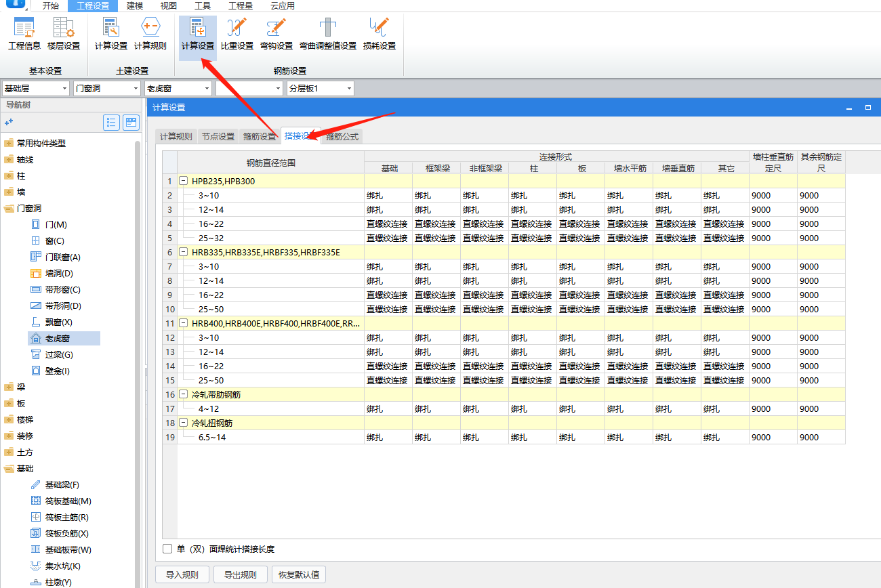
Task: Select 筏板负筋(X) component
Action: pyautogui.click(x=60, y=534)
